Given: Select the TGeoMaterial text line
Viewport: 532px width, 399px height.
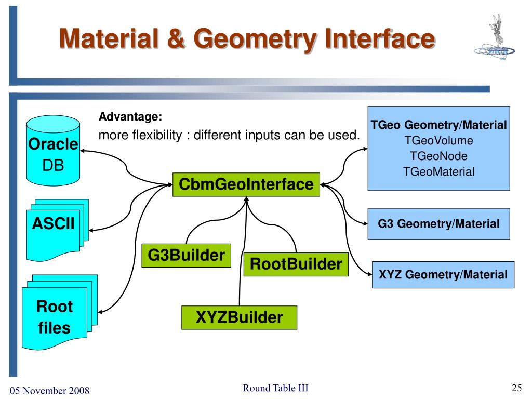Looking at the screenshot, I should click(x=438, y=171).
